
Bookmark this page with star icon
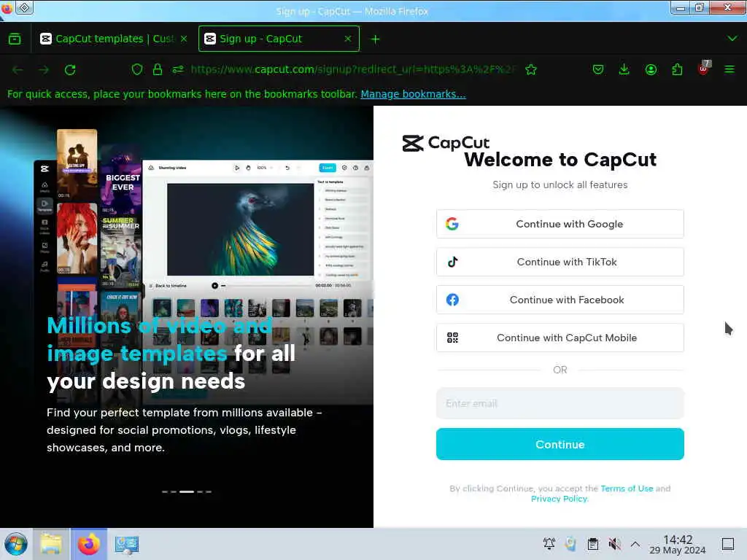531,70
